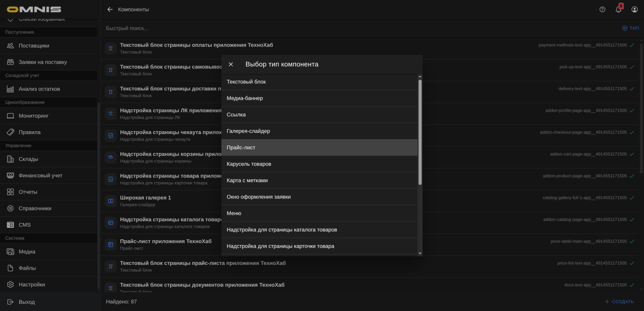This screenshot has width=644, height=311.
Task: Click the back arrow next to Компоненты
Action: pos(109,9)
